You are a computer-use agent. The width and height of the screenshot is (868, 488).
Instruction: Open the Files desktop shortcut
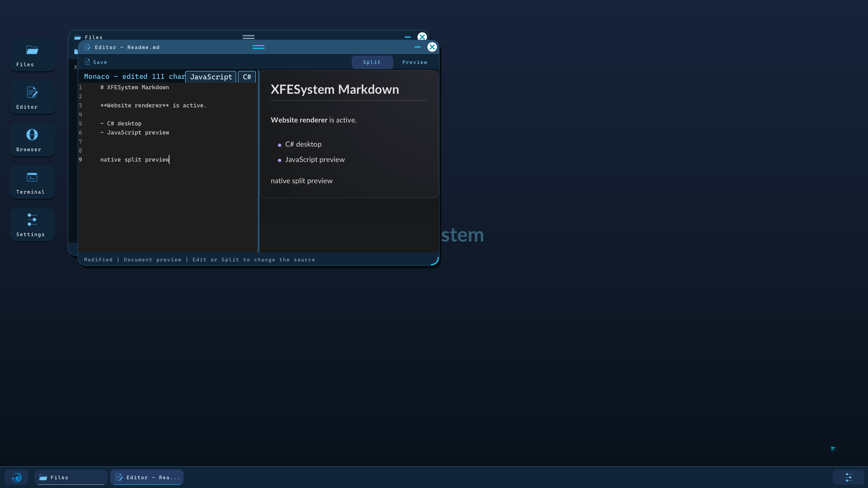pyautogui.click(x=32, y=55)
